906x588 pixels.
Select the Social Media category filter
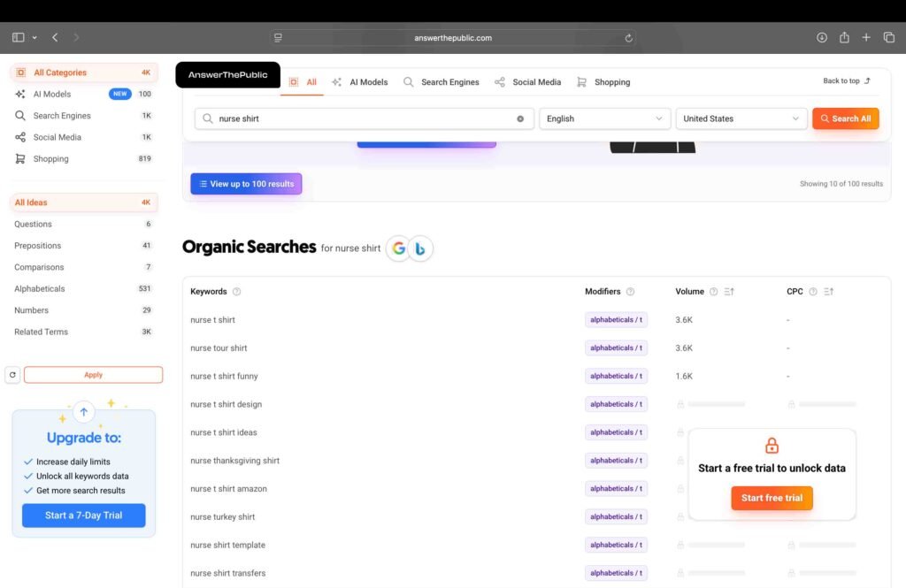[57, 137]
